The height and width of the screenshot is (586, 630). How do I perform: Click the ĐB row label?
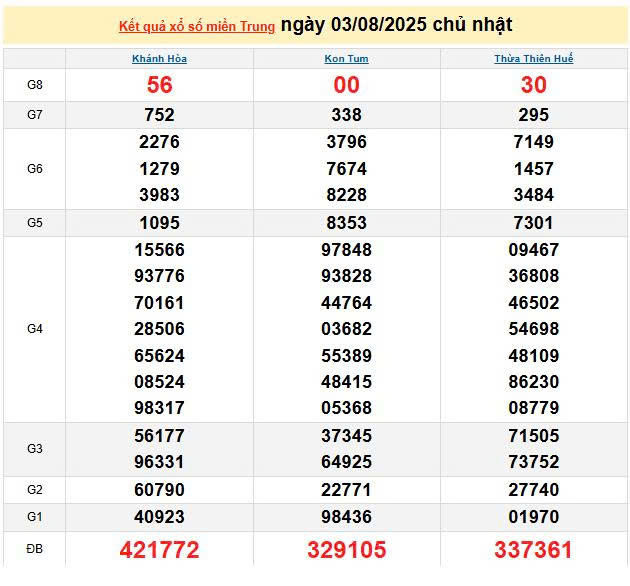point(35,549)
